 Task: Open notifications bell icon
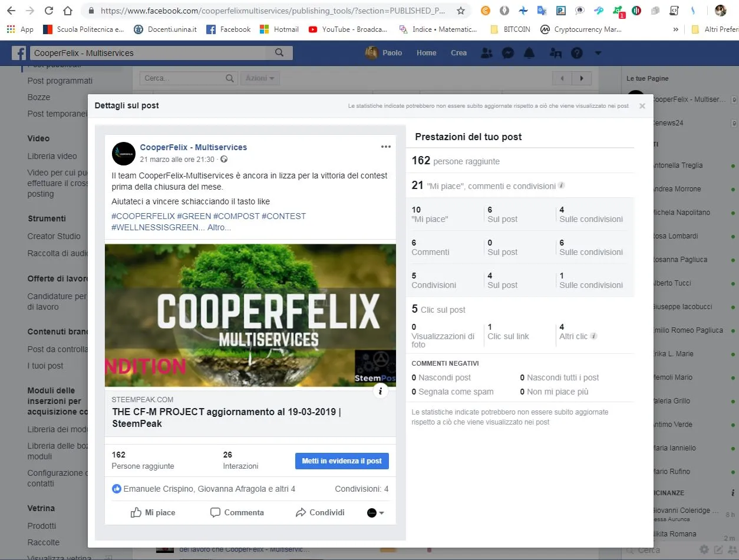click(x=529, y=53)
